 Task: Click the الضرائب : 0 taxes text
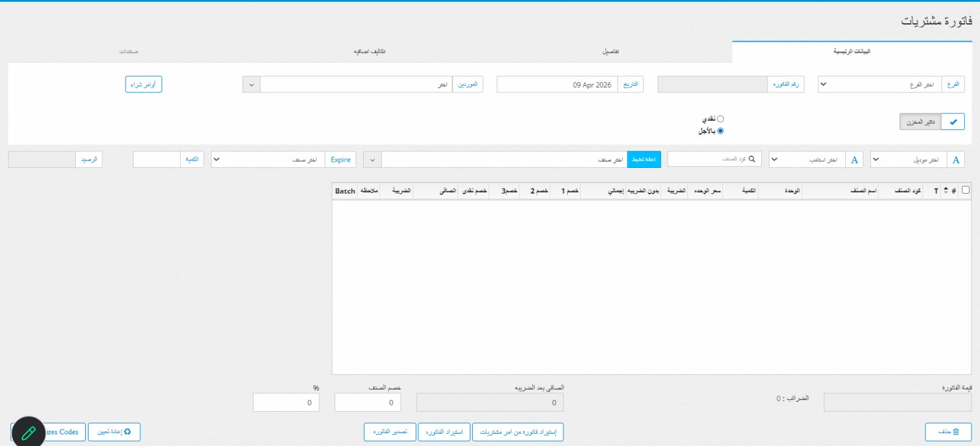[793, 398]
